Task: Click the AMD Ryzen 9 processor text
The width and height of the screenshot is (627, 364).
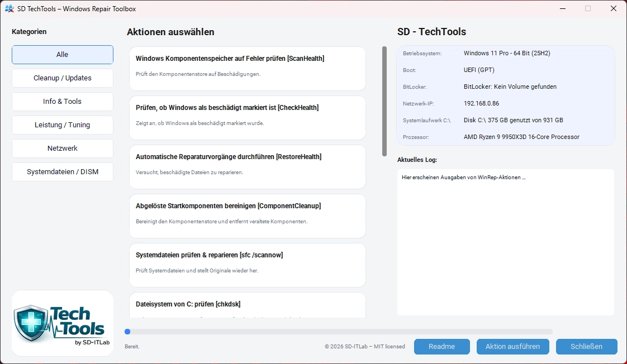Action: pos(521,137)
